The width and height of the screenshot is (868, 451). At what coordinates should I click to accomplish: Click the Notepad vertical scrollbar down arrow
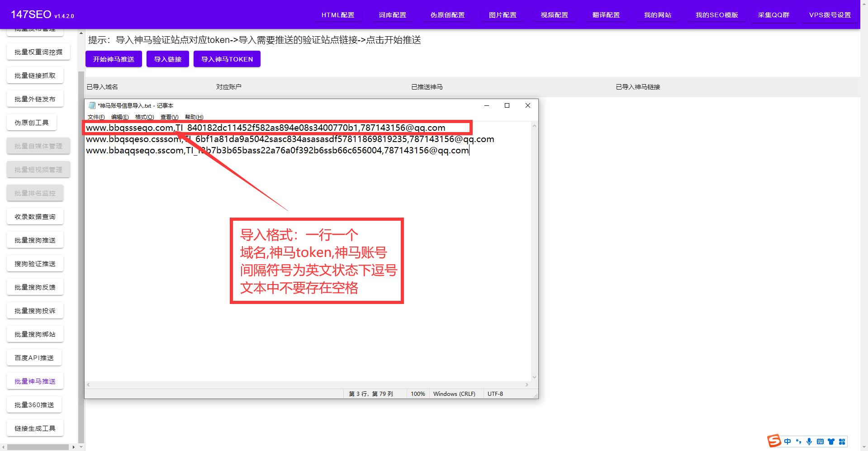coord(534,377)
